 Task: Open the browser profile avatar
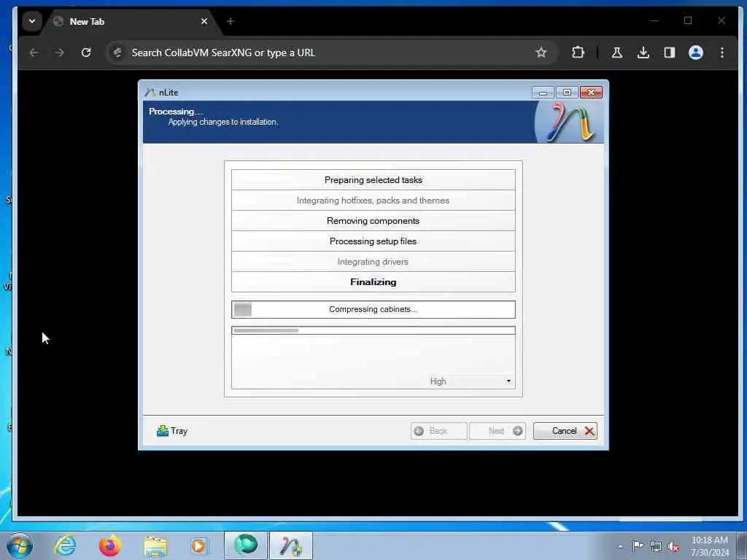695,52
